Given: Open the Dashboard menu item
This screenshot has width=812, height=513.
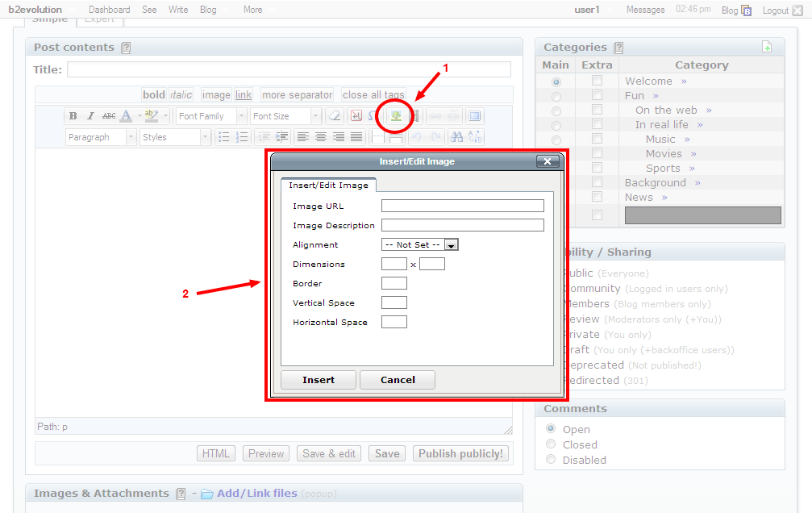Looking at the screenshot, I should [x=109, y=9].
